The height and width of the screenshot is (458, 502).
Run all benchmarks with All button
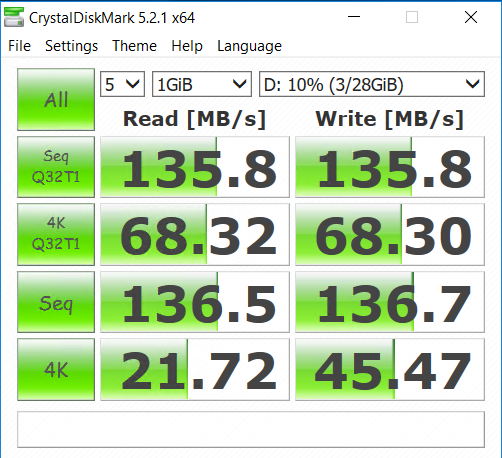tap(56, 99)
